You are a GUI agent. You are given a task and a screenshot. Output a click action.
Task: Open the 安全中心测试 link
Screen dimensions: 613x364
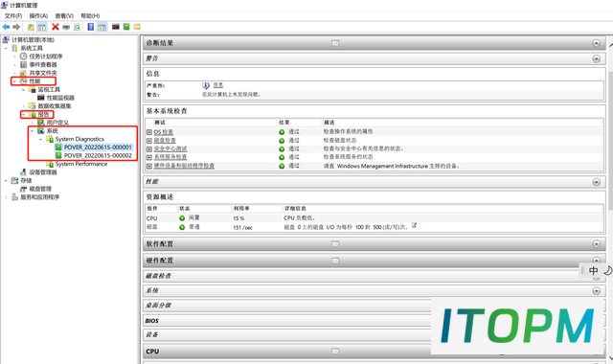(170, 149)
